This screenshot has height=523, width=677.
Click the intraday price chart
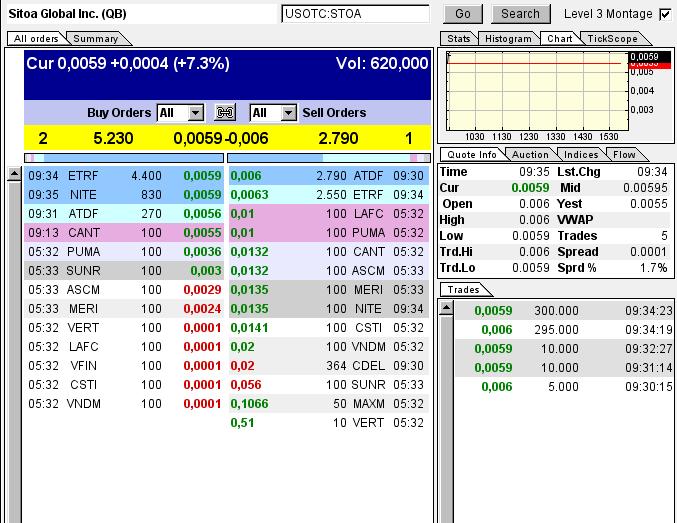tap(538, 91)
